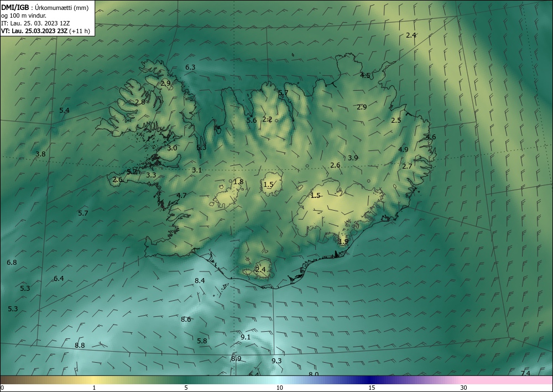
Task: Click the 'IT: Lau. 25. 03. 2023 12Z' line
Action: 35,23
